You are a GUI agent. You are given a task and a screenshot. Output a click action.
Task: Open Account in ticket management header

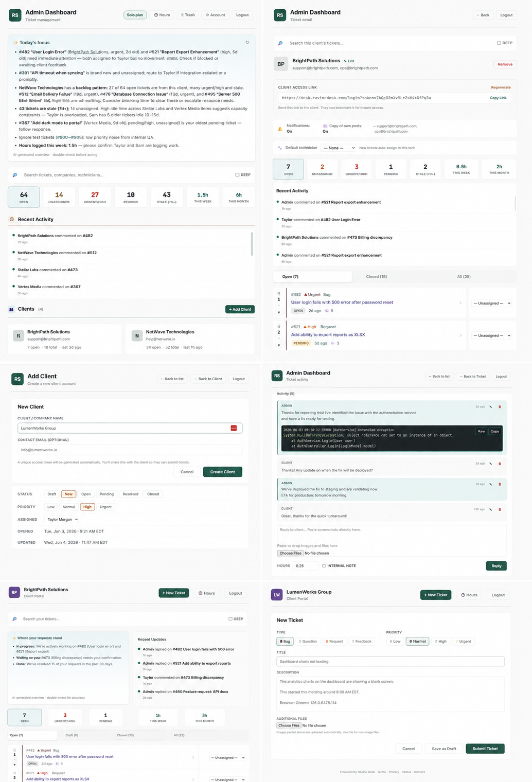[x=216, y=15]
